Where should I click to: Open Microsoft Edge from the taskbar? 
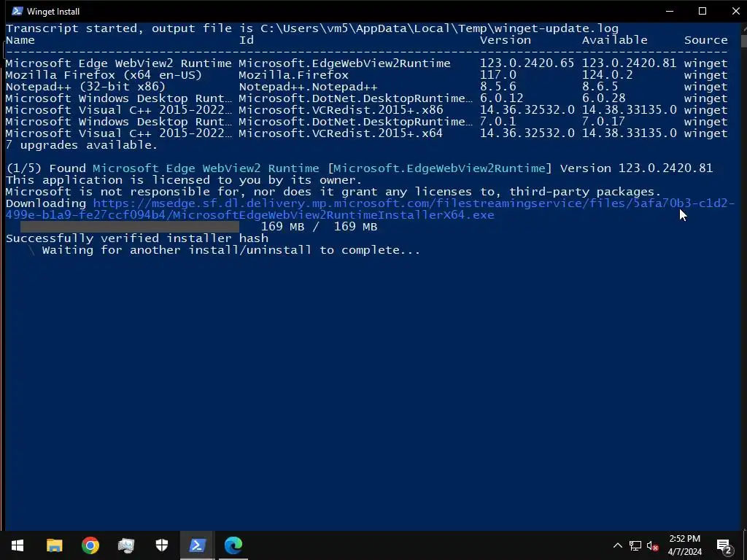point(233,545)
